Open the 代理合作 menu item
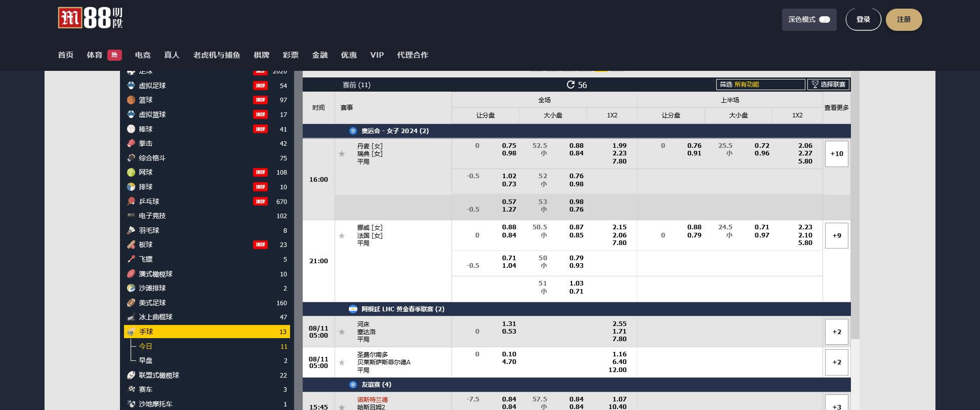This screenshot has width=980, height=410. [x=413, y=55]
